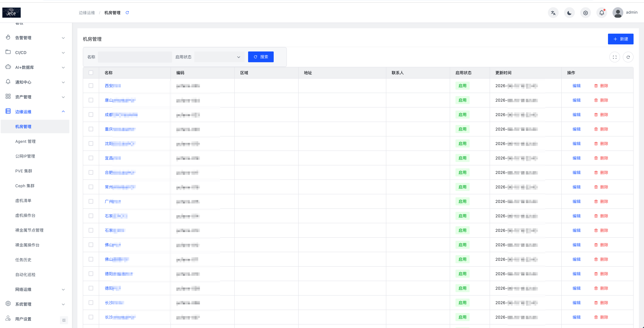Open notifications bell
The width and height of the screenshot is (644, 328).
[x=602, y=13]
